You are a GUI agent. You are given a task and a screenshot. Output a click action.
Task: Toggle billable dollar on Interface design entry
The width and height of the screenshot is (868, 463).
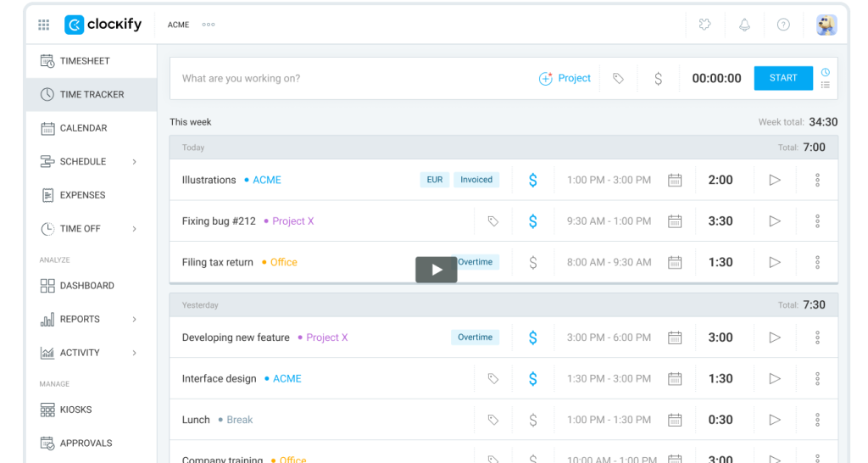(532, 379)
